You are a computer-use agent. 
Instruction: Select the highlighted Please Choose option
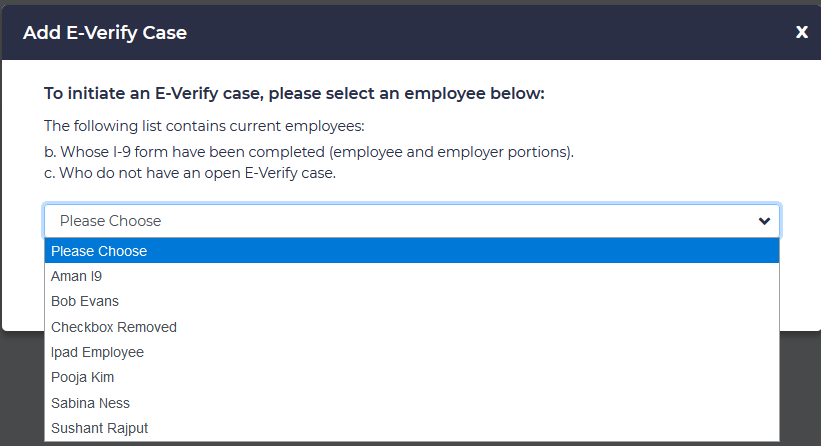[99, 251]
